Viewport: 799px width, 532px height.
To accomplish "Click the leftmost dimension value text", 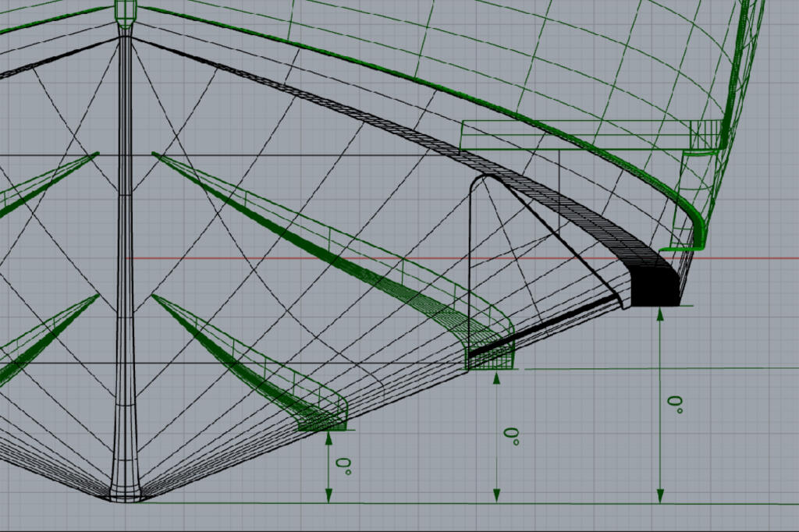I will pyautogui.click(x=343, y=466).
